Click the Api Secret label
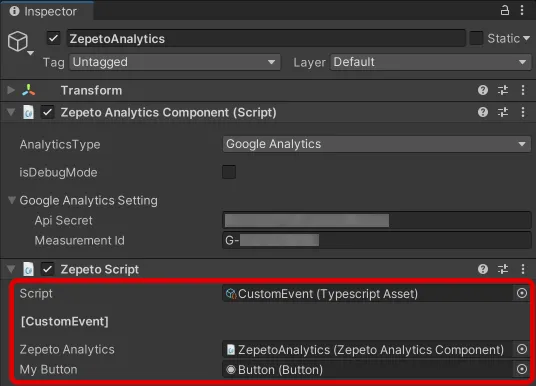Screen dimensions: 536x386 [63, 221]
